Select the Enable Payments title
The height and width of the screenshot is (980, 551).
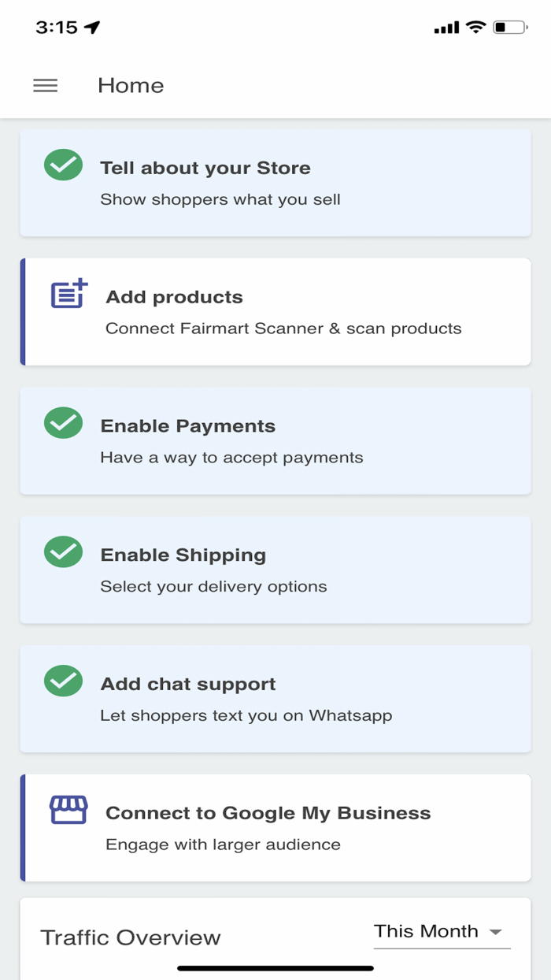pos(188,426)
